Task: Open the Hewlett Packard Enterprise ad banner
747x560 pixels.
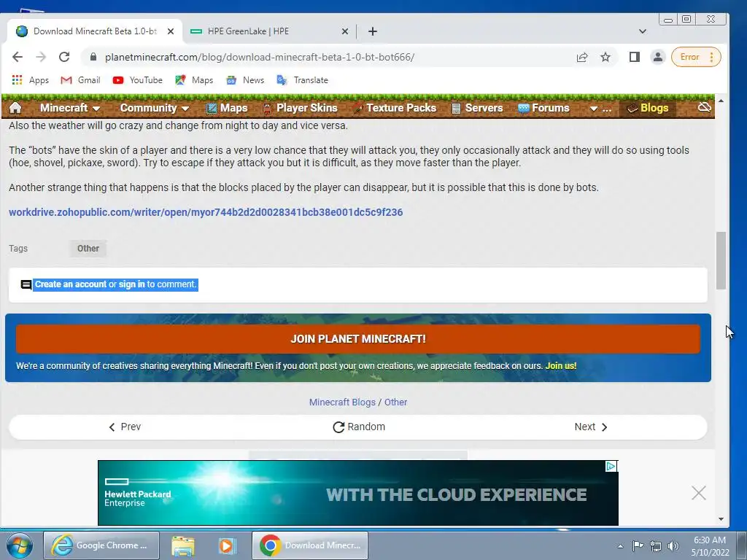Action: click(357, 493)
